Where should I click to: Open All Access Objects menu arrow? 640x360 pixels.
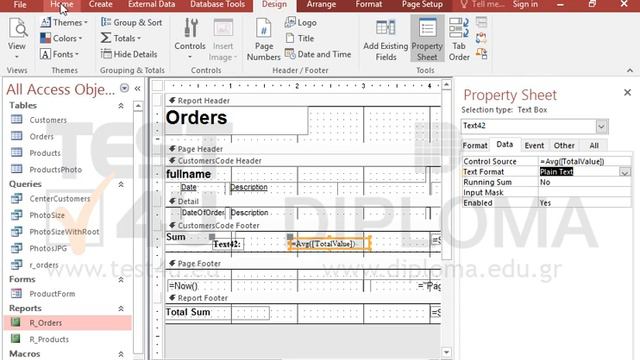point(124,88)
